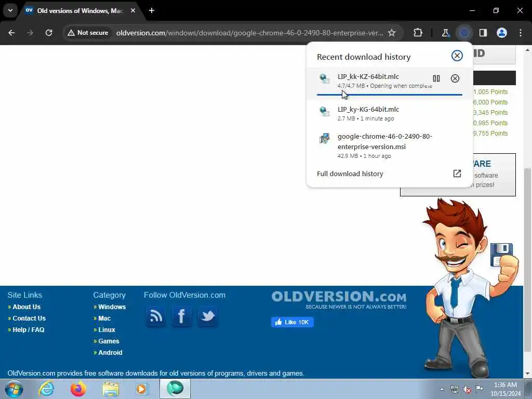532x399 pixels.
Task: Open Windows Explorer from the taskbar
Action: 111,389
